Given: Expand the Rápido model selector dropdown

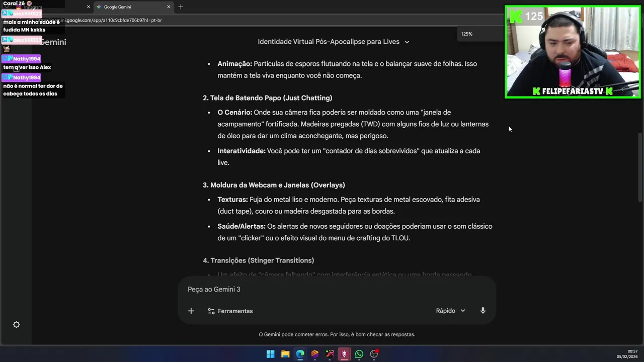Looking at the screenshot, I should (450, 311).
